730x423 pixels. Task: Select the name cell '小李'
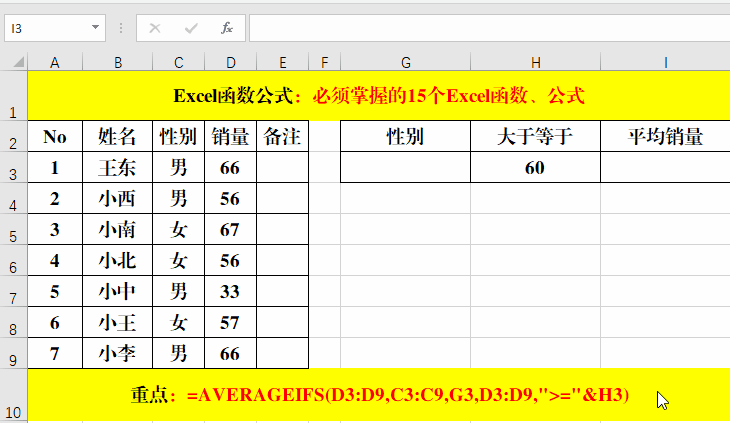(x=117, y=353)
